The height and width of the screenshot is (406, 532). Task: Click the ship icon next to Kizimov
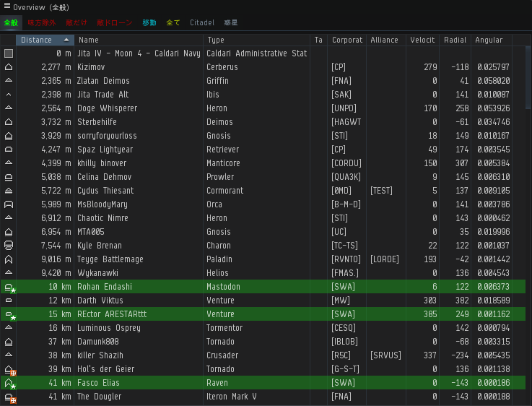(x=9, y=67)
